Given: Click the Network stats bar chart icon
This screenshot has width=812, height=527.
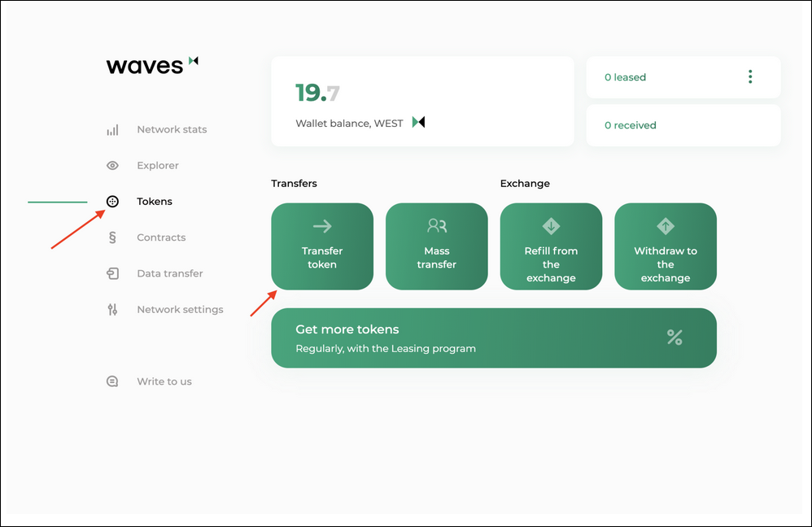Looking at the screenshot, I should click(112, 130).
